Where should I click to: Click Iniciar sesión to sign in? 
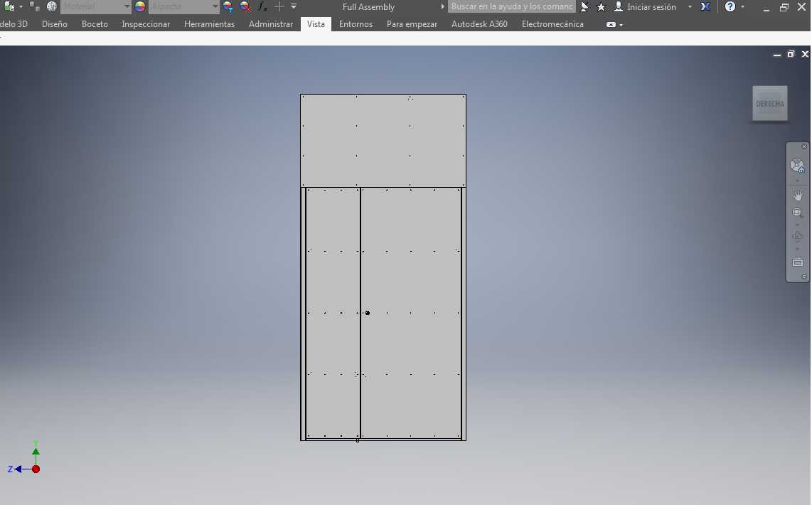pyautogui.click(x=651, y=6)
